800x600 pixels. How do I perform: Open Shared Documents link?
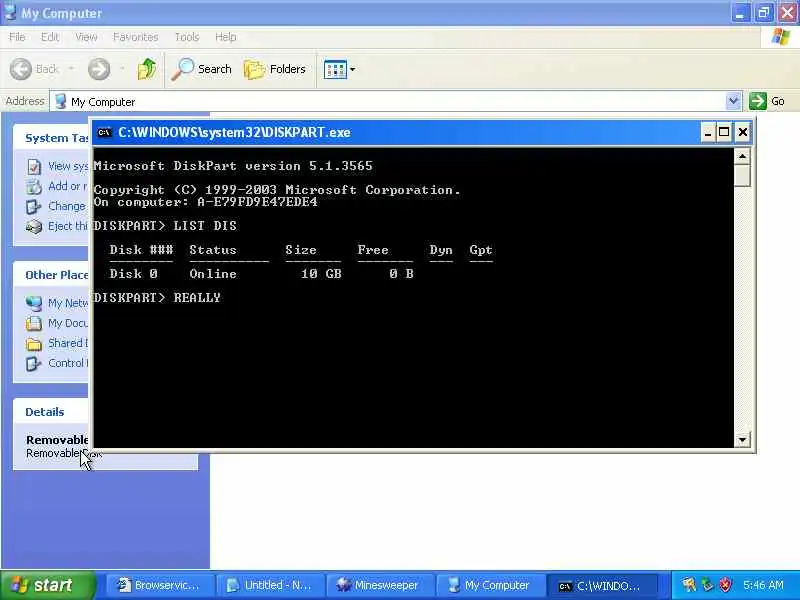68,343
